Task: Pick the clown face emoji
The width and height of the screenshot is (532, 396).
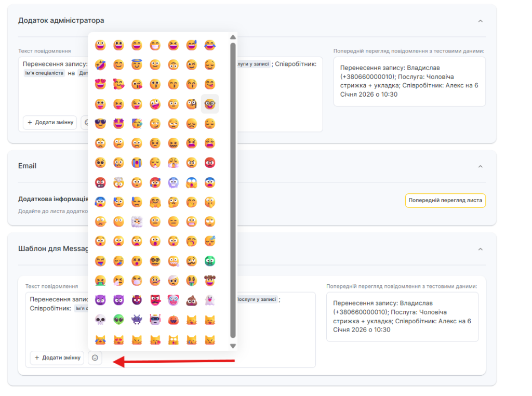Action: (174, 300)
